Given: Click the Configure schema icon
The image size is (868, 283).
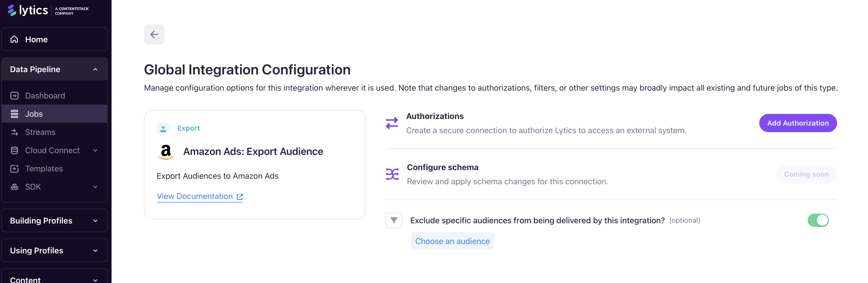Looking at the screenshot, I should click(x=392, y=174).
